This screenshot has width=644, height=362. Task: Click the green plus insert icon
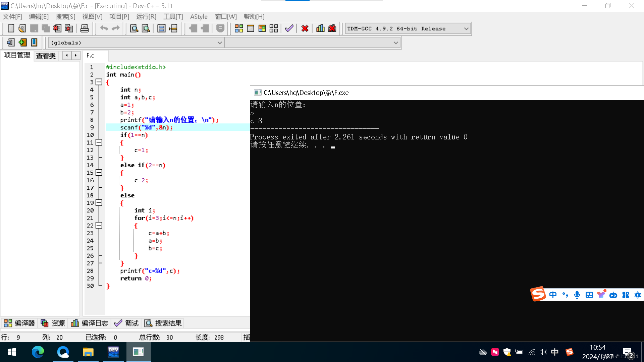[22, 43]
